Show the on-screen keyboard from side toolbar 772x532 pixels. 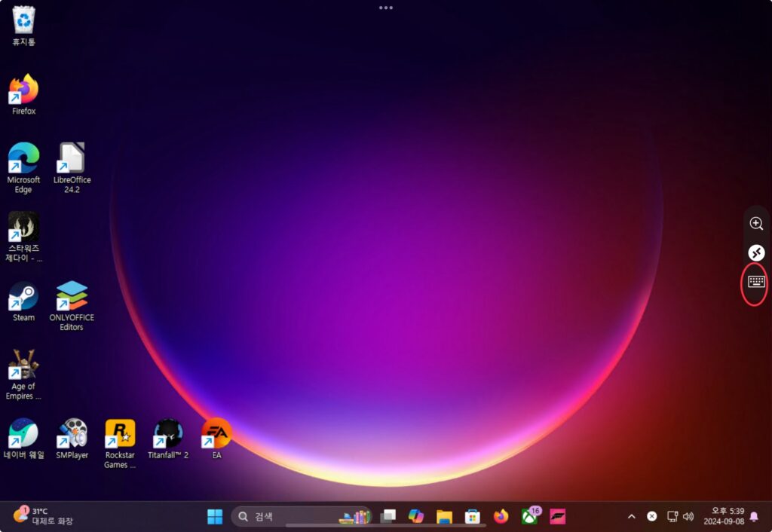click(x=756, y=282)
